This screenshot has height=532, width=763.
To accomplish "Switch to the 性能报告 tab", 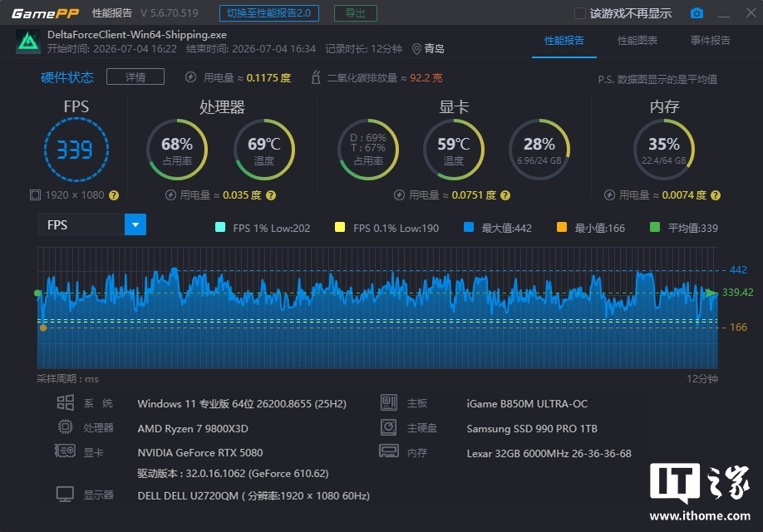I will (x=564, y=41).
